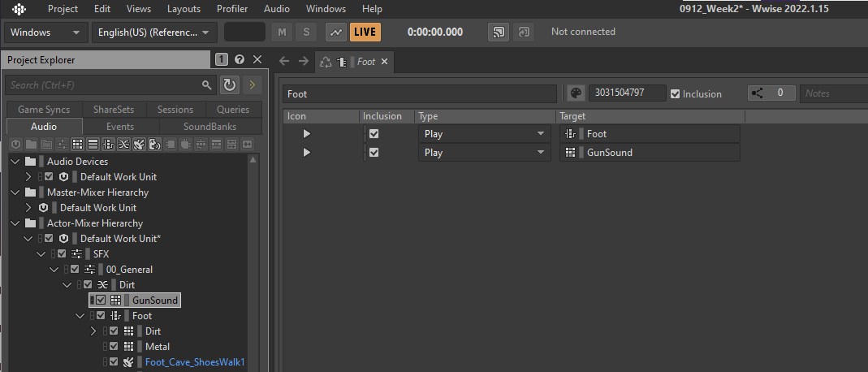The height and width of the screenshot is (372, 868).
Task: Click the connect to remote platform icon
Action: pos(499,32)
